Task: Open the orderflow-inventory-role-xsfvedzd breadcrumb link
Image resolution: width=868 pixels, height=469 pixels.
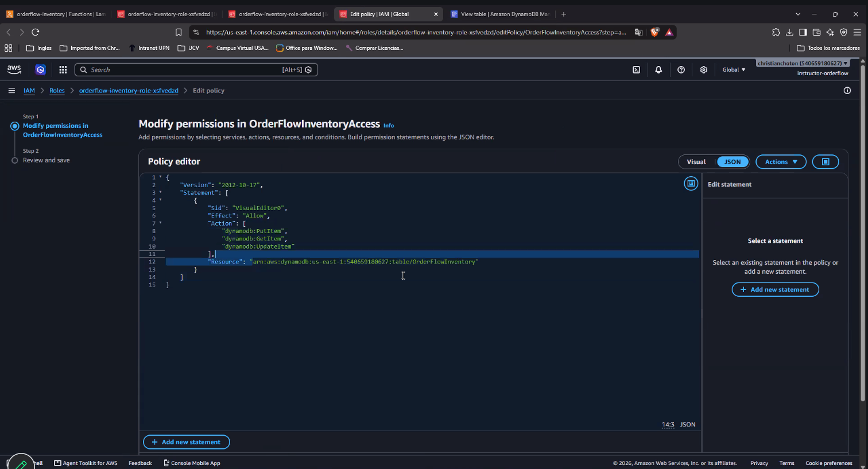Action: click(129, 91)
